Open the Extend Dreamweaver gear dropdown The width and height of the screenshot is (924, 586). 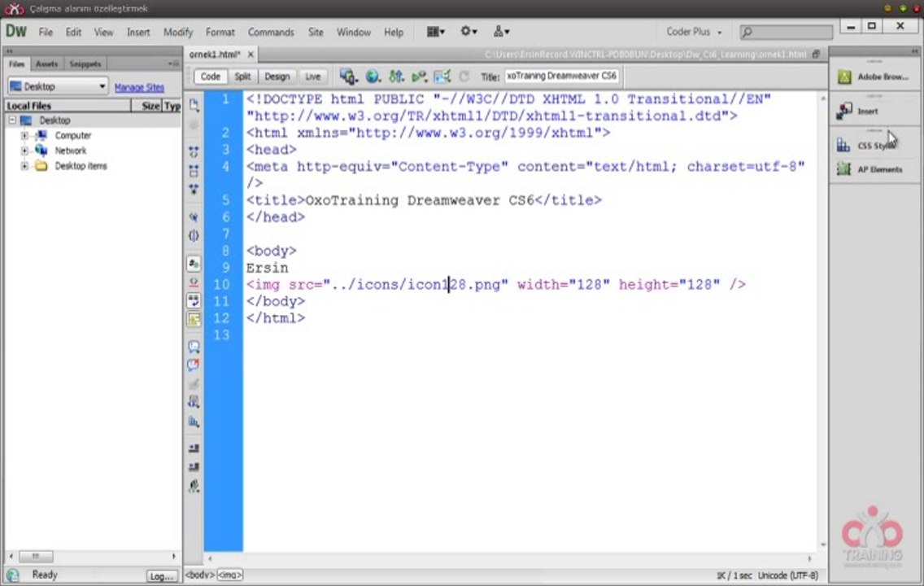[469, 32]
